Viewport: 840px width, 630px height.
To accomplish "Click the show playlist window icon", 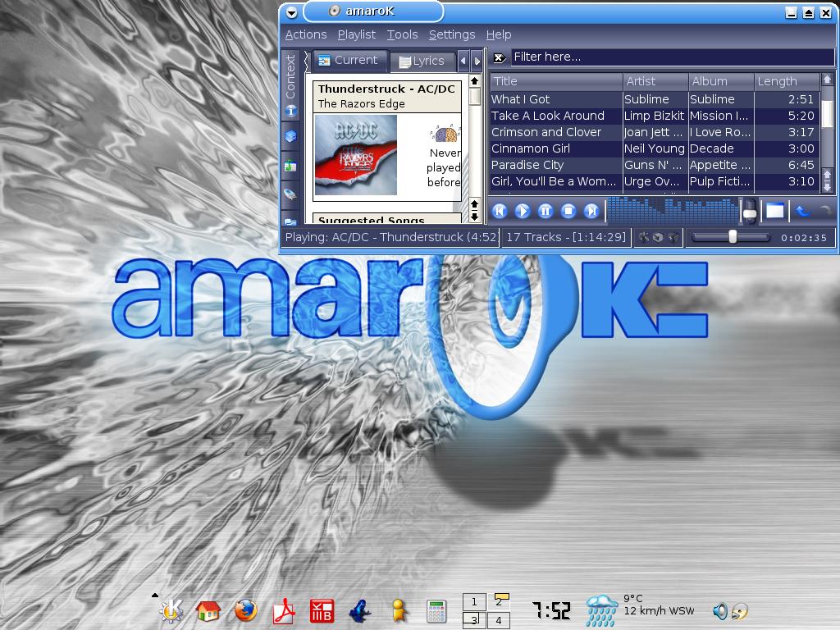I will [x=775, y=212].
